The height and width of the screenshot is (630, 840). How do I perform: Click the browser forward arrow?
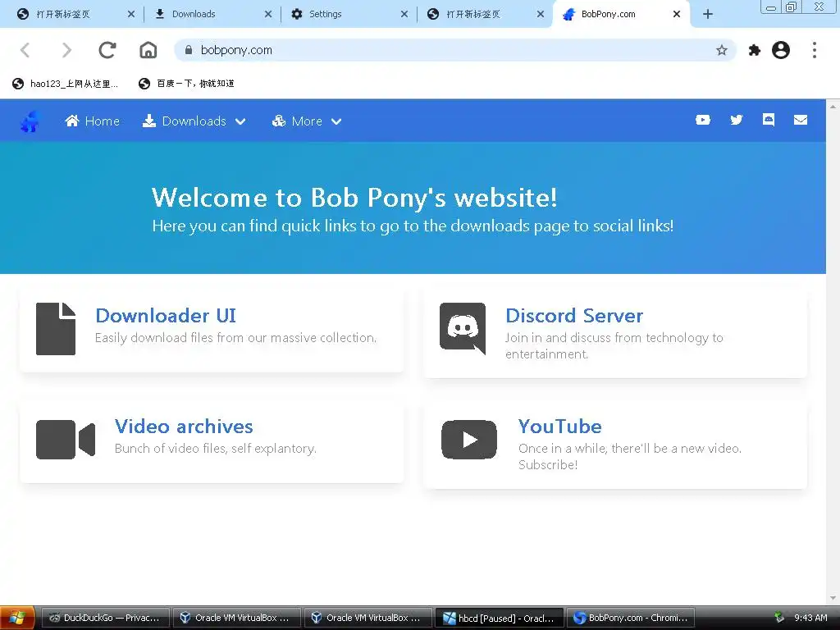tap(66, 50)
